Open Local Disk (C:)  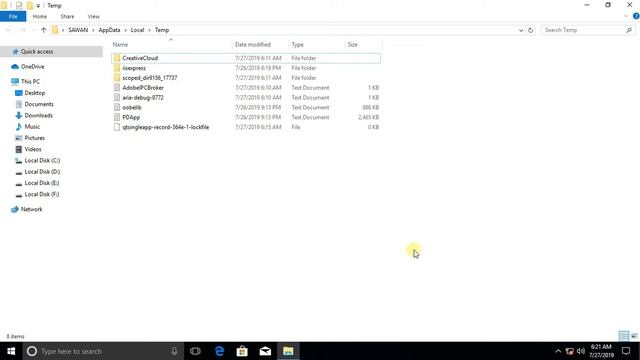pyautogui.click(x=42, y=160)
